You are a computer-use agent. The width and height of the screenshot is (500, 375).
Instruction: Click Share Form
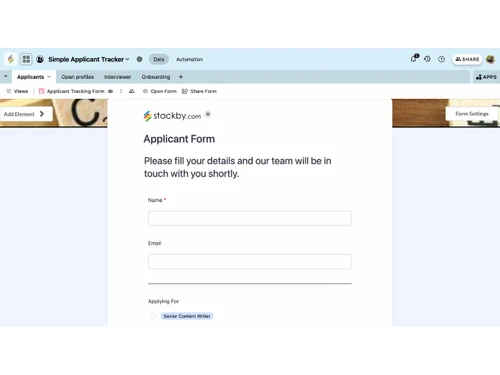(199, 91)
